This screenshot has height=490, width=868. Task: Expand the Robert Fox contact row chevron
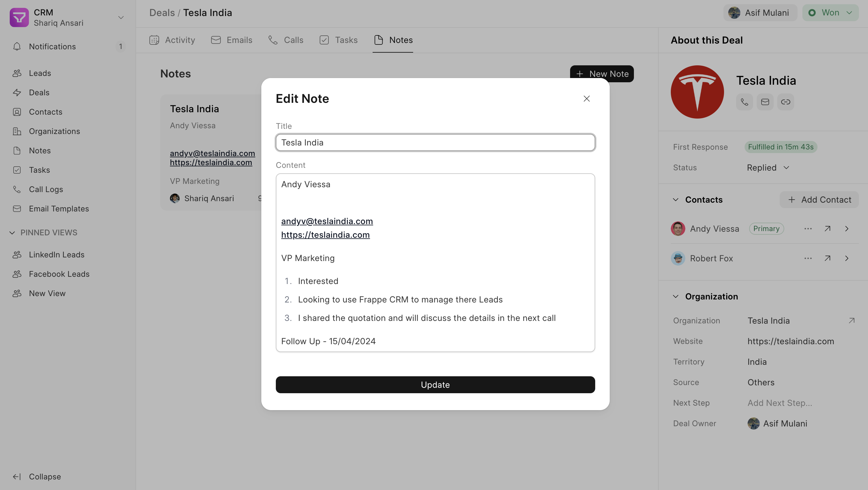(x=847, y=259)
